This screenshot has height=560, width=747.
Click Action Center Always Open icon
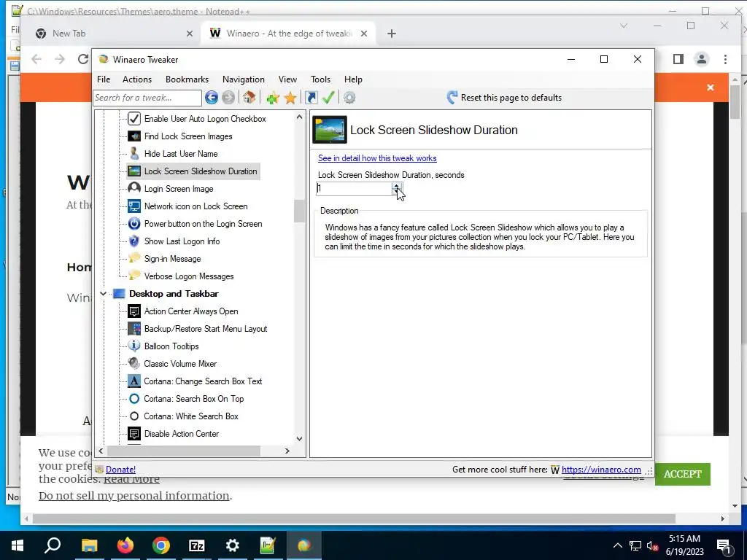tap(134, 311)
